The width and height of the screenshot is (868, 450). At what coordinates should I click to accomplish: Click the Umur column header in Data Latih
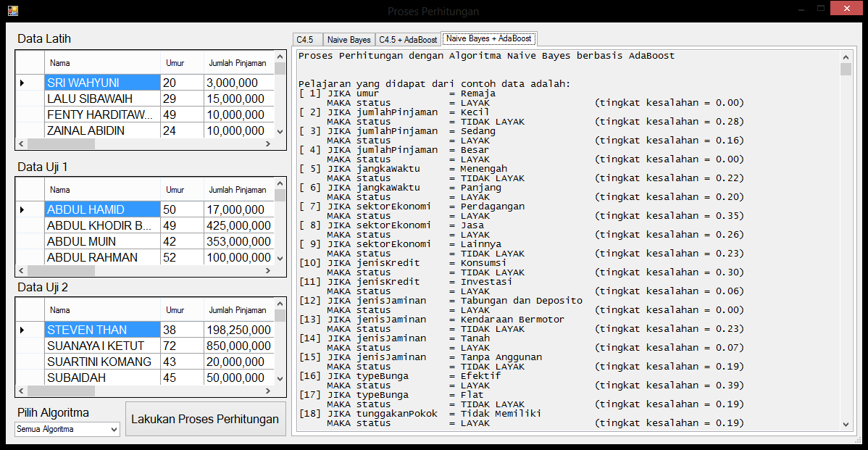(175, 63)
